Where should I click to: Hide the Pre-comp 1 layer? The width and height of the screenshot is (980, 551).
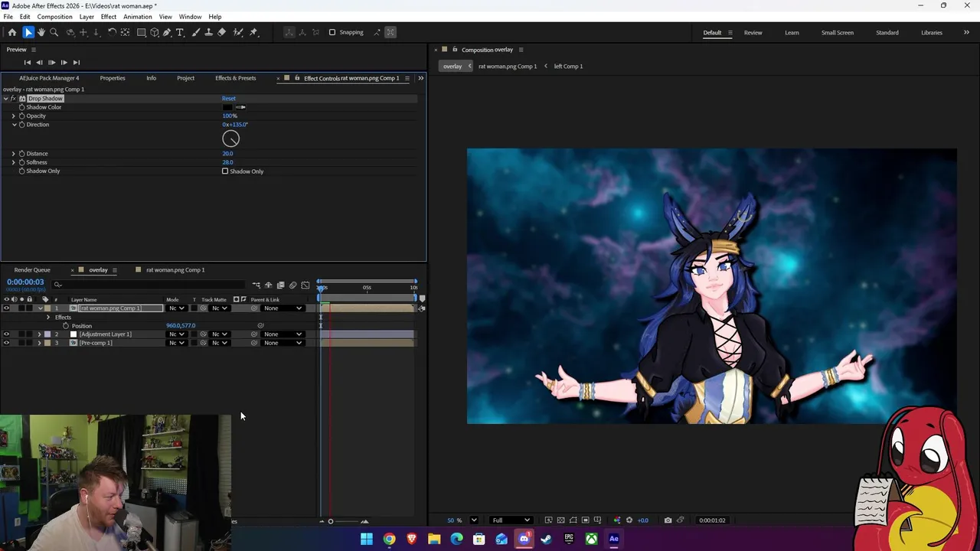click(x=6, y=343)
